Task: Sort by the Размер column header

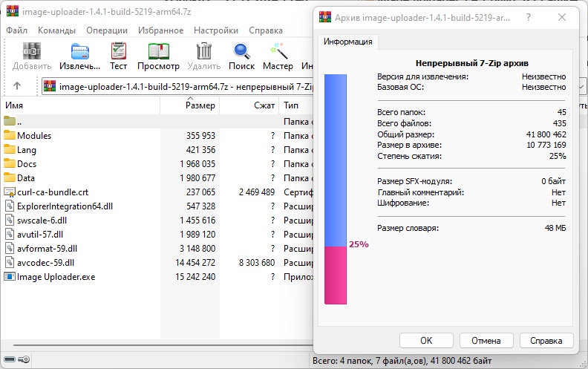Action: click(190, 105)
